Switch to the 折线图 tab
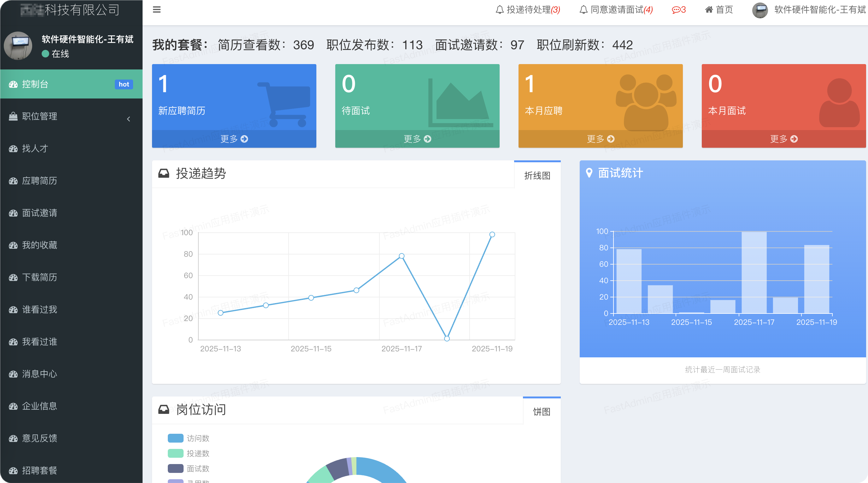The width and height of the screenshot is (868, 483). coord(537,176)
